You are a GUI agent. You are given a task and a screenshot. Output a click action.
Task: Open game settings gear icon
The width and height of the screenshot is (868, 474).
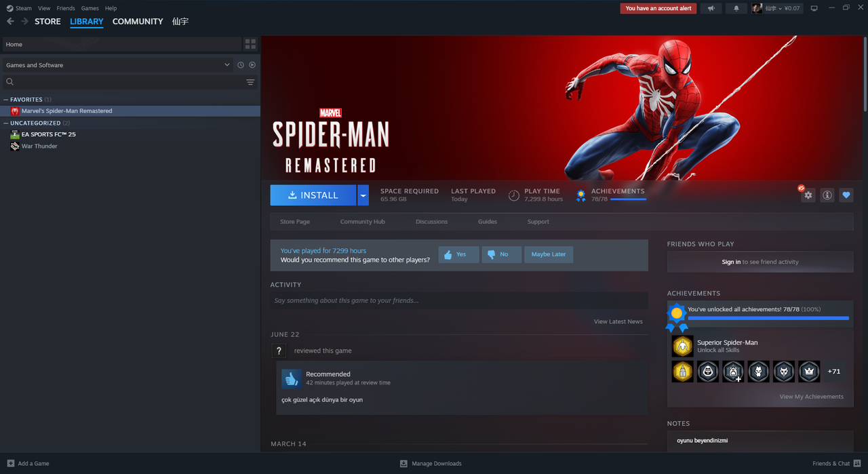tap(808, 195)
